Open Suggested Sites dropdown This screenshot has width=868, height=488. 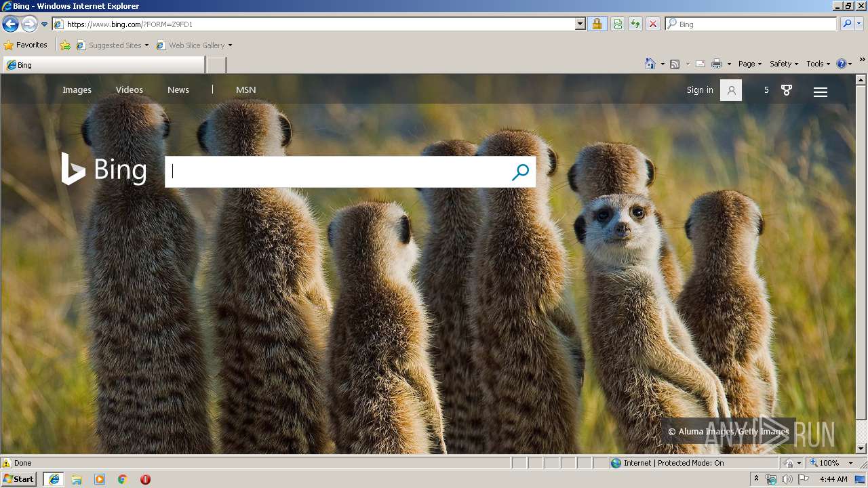pyautogui.click(x=112, y=45)
